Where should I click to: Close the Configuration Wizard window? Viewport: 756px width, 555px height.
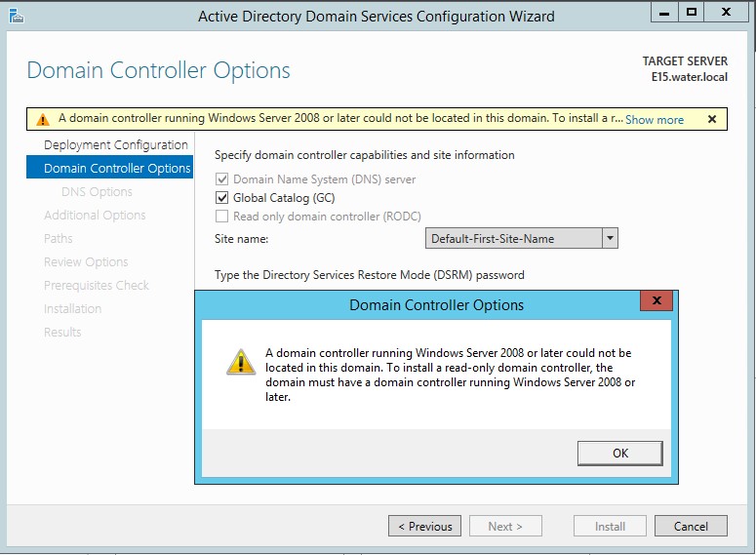coord(726,13)
